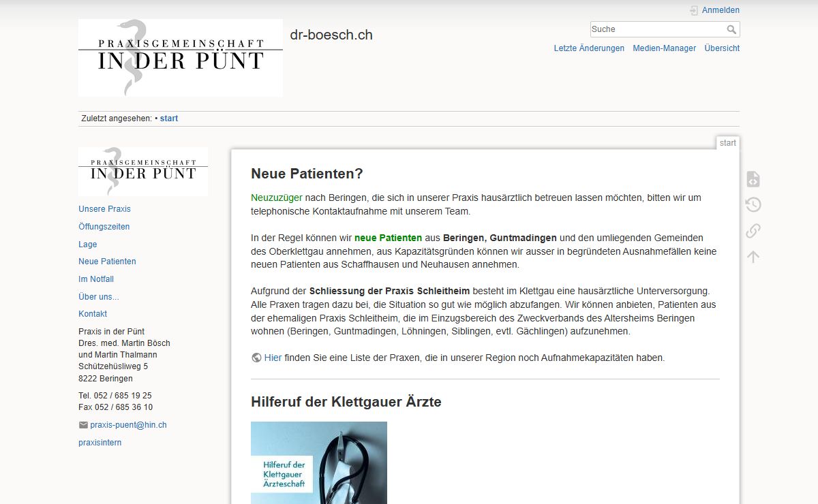The height and width of the screenshot is (504, 818).
Task: Select Im Notfall in sidebar
Action: 96,279
